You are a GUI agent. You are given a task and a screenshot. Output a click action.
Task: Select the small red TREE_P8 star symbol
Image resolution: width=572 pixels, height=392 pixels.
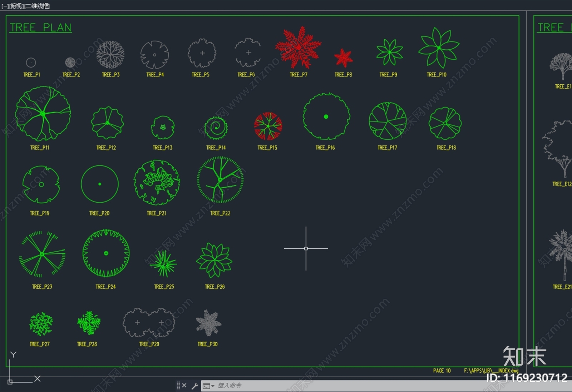[344, 58]
